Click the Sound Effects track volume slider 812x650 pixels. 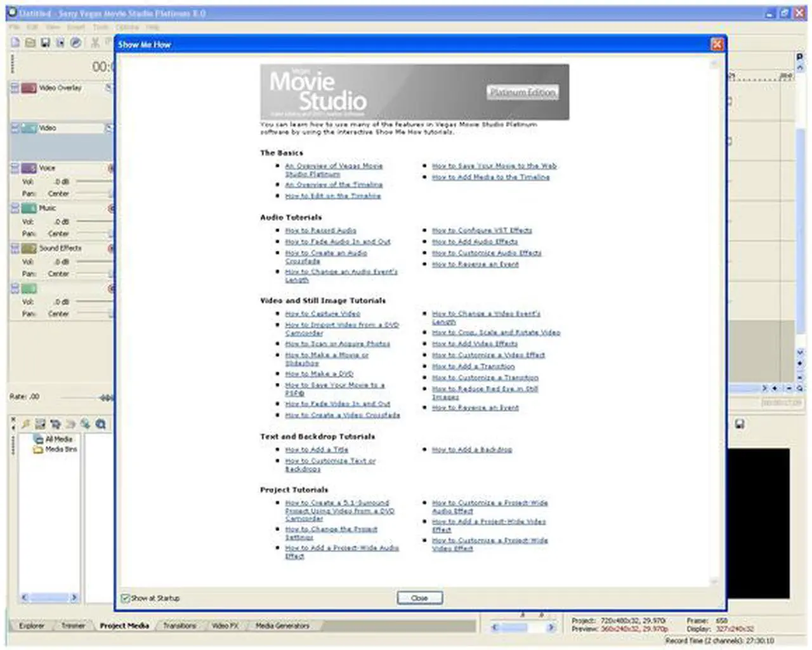pyautogui.click(x=94, y=262)
